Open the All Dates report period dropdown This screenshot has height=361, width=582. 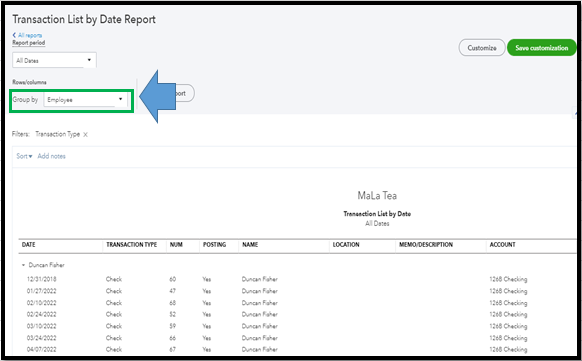[54, 60]
